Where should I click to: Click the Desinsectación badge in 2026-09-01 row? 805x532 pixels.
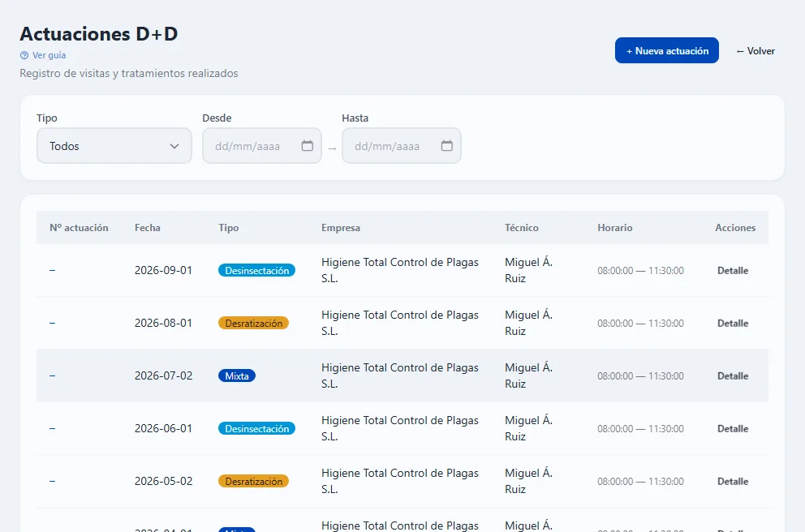tap(256, 270)
